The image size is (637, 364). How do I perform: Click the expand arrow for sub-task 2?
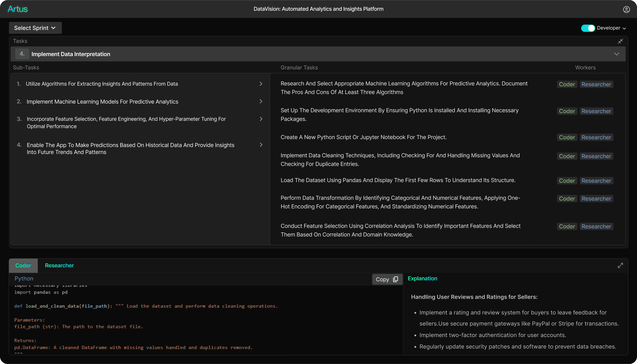261,101
